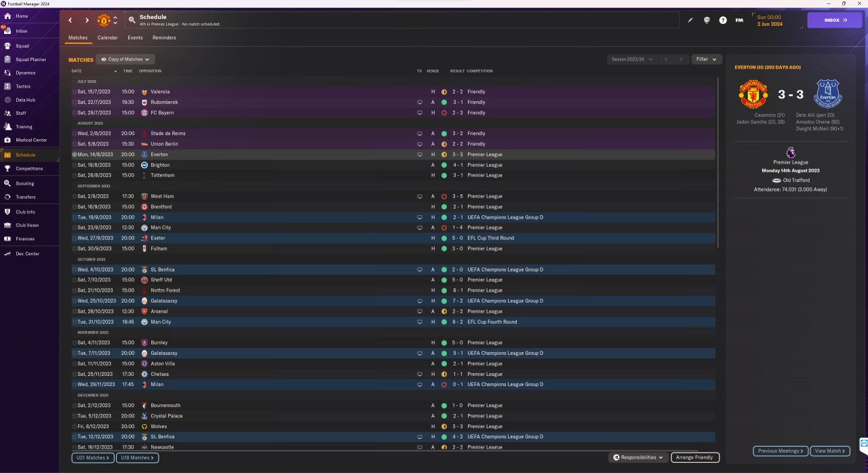Screen dimensions: 868x473
Task: Switch to the Reminders tab
Action: point(164,38)
